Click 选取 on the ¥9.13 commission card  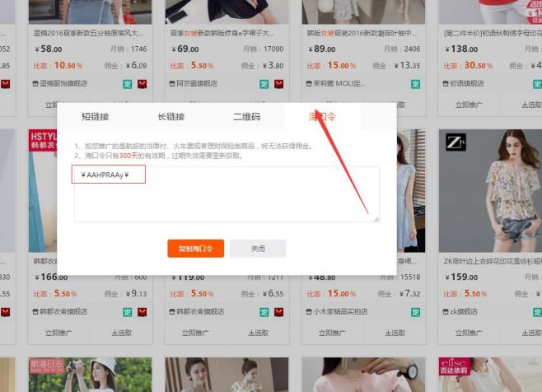pos(122,333)
